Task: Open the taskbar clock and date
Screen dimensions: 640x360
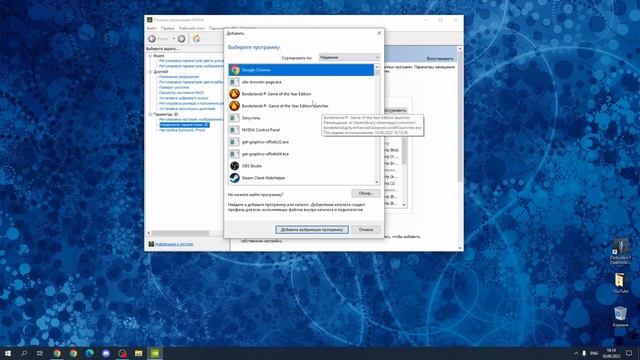Action: tap(611, 353)
